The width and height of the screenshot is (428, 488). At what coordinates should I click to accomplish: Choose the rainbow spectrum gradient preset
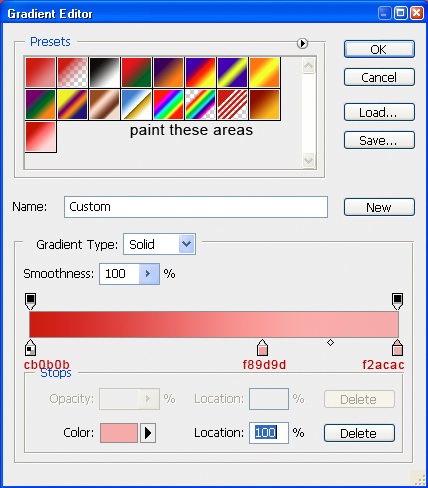168,104
